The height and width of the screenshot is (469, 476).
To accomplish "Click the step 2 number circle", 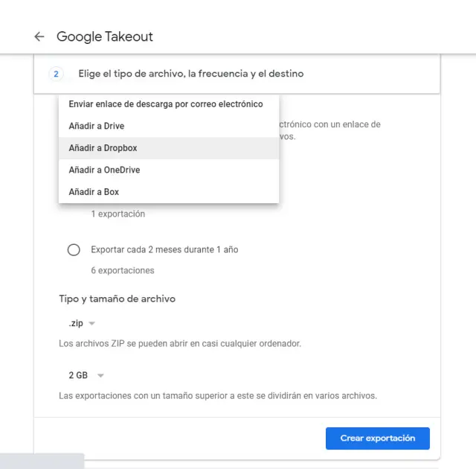I will (x=56, y=74).
